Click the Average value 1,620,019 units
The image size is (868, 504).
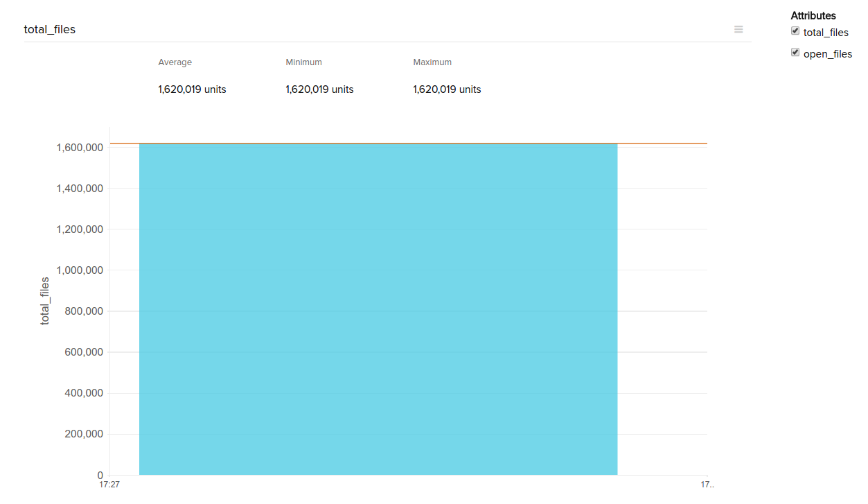click(192, 89)
